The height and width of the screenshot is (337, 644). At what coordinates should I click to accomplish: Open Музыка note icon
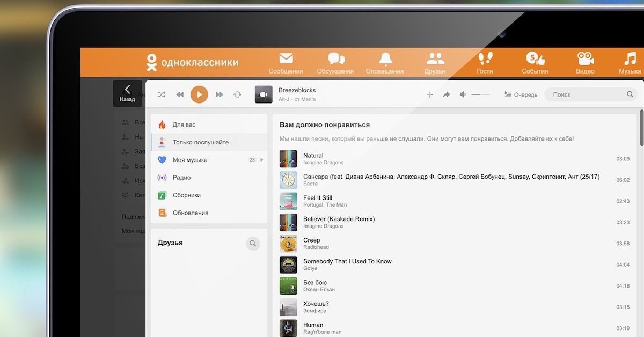(630, 58)
